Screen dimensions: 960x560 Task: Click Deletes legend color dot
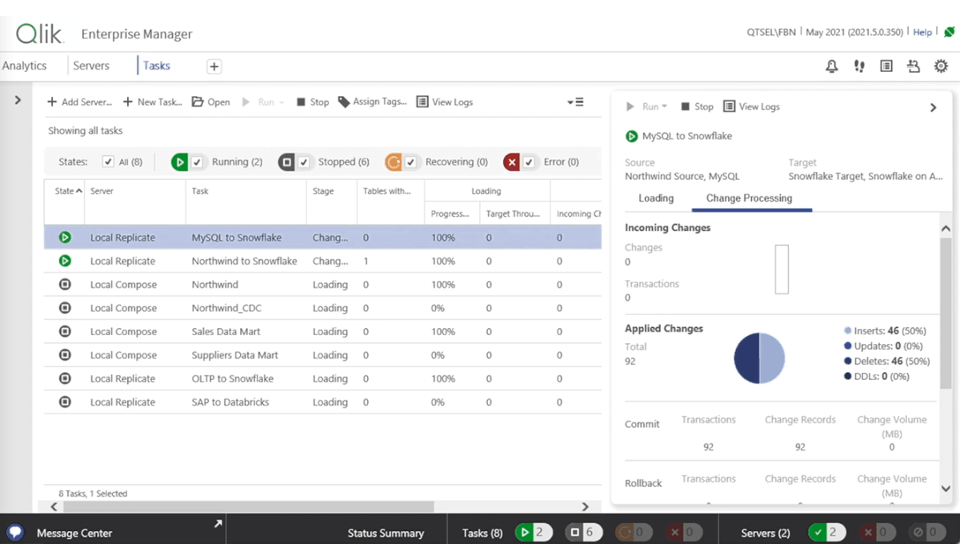pos(847,361)
